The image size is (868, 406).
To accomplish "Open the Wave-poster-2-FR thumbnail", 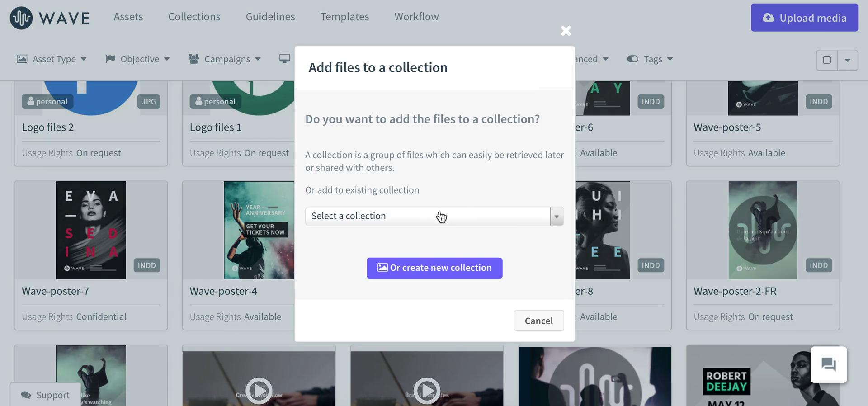I will 763,230.
